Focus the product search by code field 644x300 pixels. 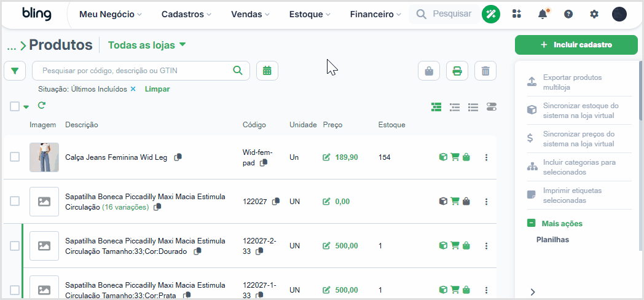pos(141,71)
